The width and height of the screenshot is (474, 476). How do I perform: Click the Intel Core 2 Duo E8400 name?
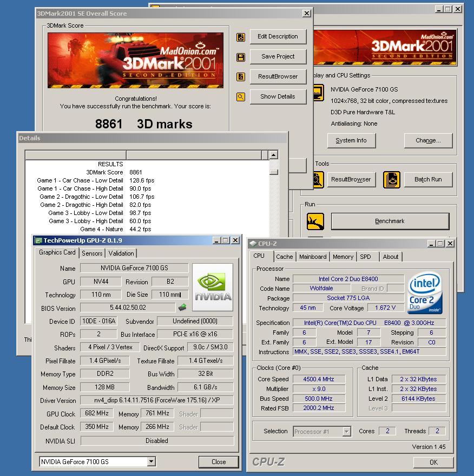click(348, 279)
